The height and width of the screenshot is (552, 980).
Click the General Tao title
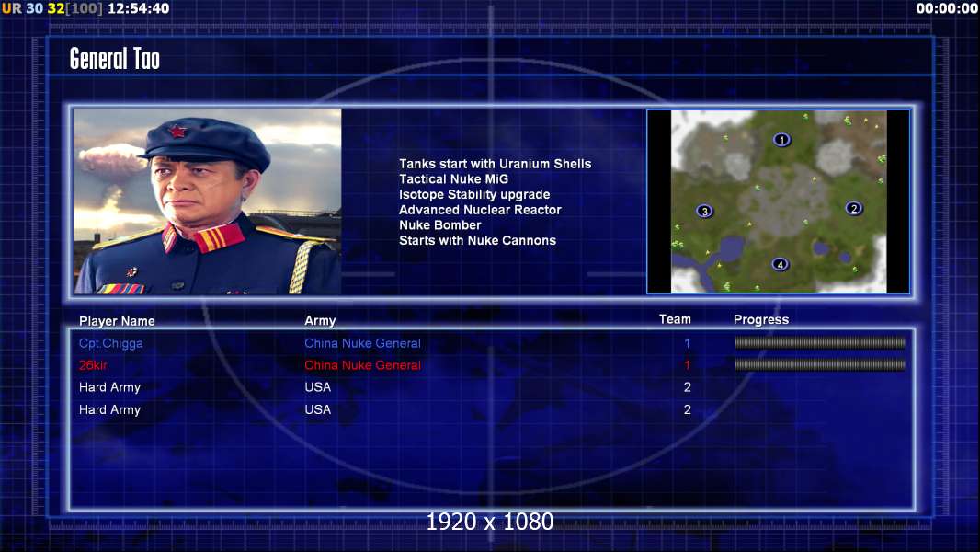(x=114, y=59)
